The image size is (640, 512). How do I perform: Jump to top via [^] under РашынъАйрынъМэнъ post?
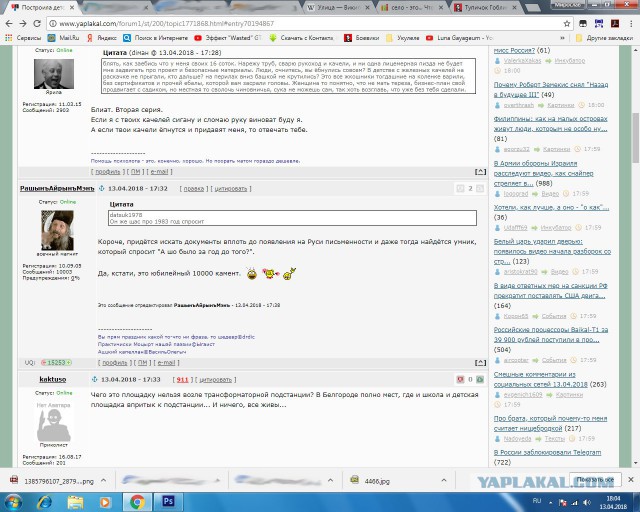click(x=480, y=363)
